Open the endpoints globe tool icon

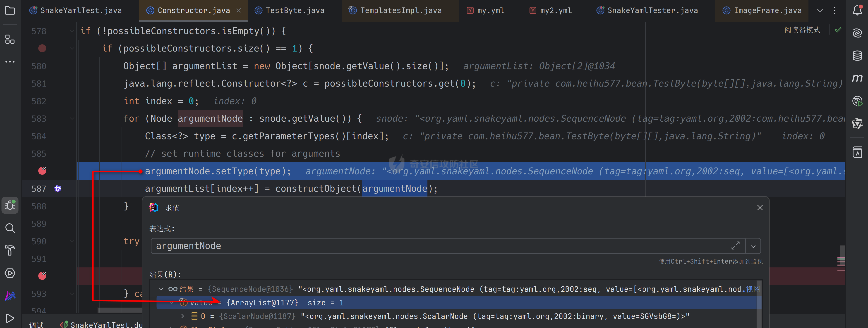click(x=857, y=101)
